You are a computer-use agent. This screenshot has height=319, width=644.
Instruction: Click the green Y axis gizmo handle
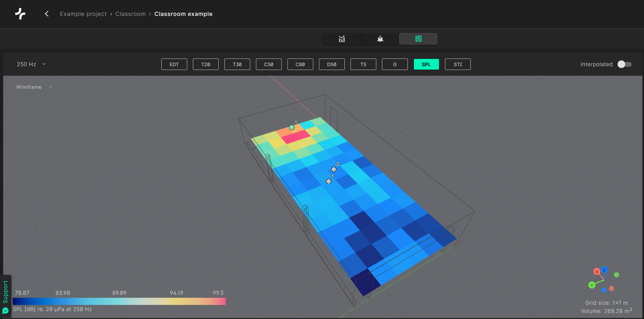592,285
